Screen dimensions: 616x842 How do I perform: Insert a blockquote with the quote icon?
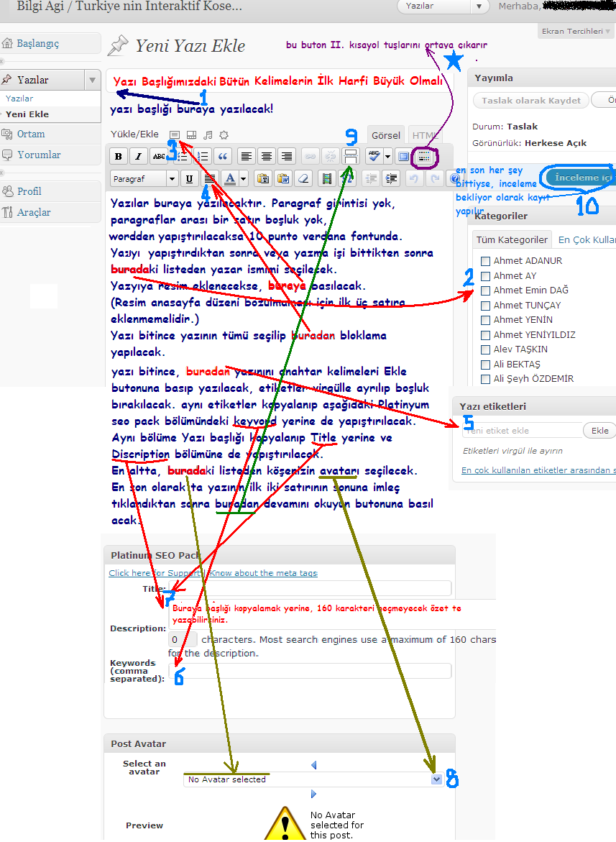click(x=223, y=156)
